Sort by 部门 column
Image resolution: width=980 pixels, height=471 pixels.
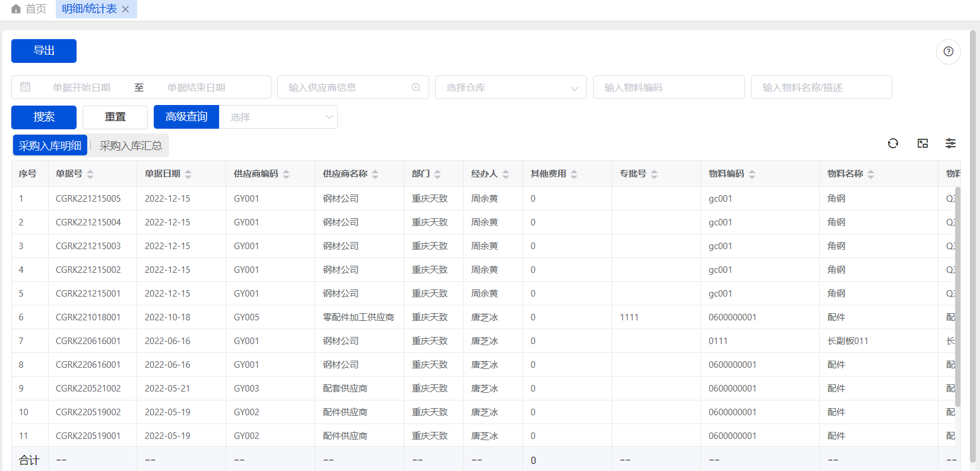pyautogui.click(x=437, y=174)
